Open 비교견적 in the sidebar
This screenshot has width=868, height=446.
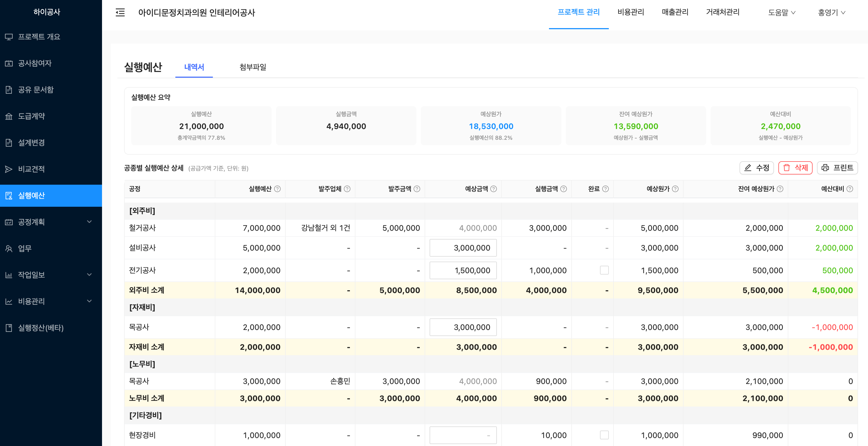pyautogui.click(x=31, y=169)
